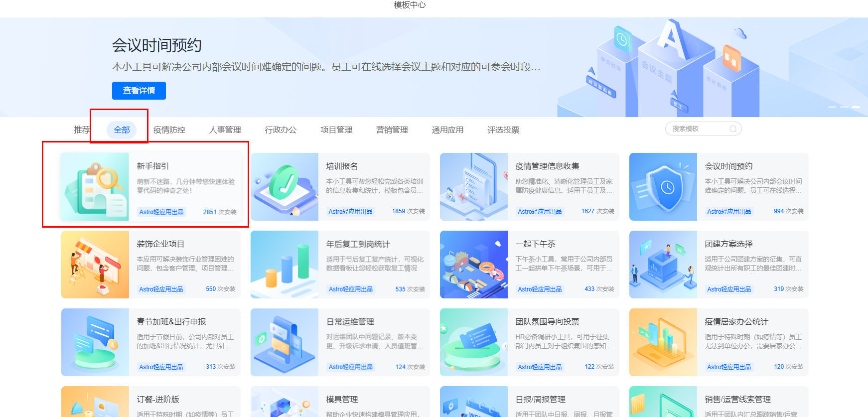Switch to 人事管理 category
Image resolution: width=868 pixels, height=417 pixels.
pos(225,130)
